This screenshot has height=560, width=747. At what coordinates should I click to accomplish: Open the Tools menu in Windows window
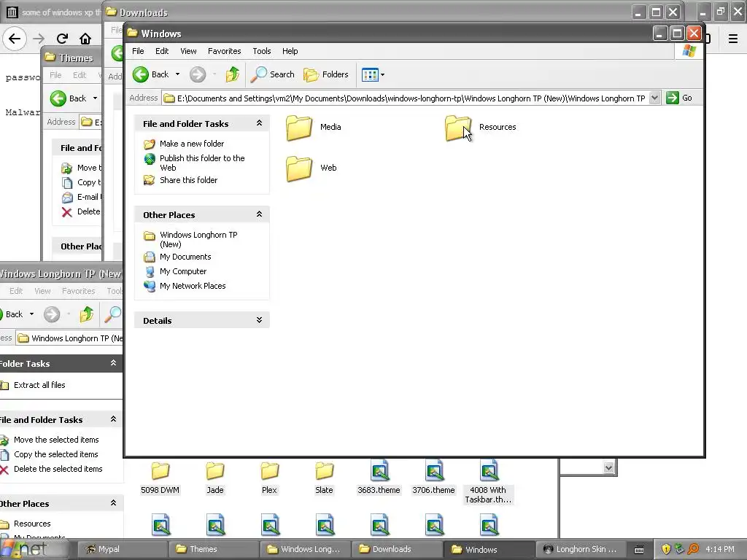[262, 51]
